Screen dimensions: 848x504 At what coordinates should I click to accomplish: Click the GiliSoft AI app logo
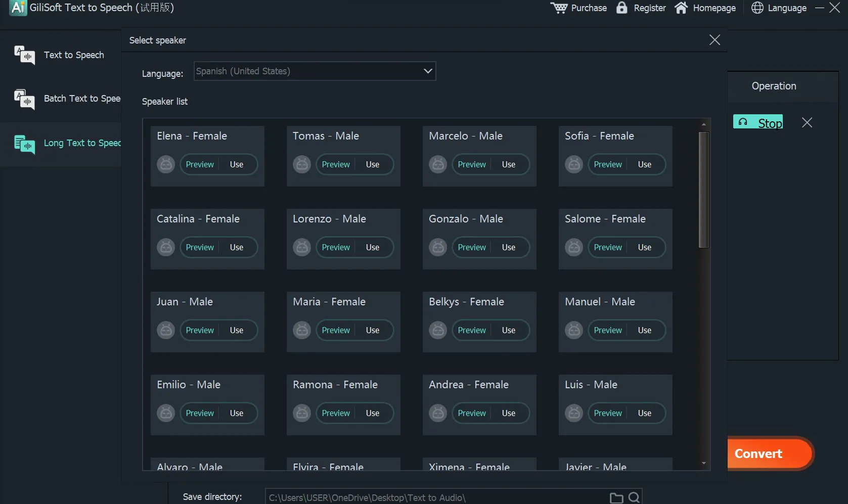[18, 8]
